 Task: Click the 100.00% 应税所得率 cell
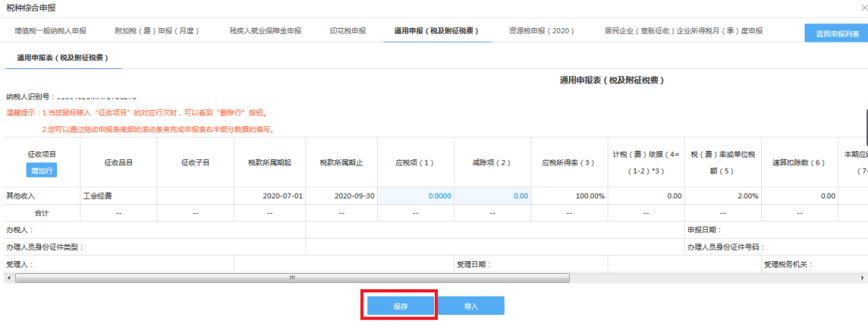569,196
